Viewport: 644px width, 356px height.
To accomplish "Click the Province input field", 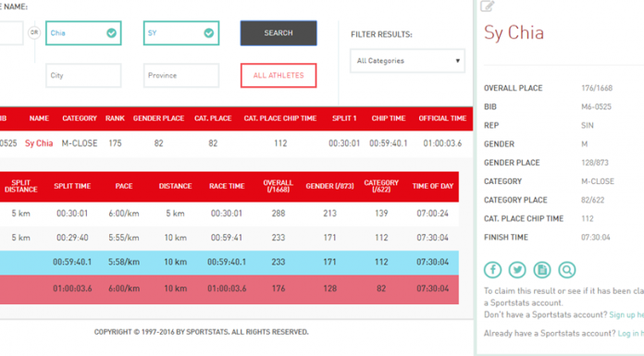I will pyautogui.click(x=181, y=76).
